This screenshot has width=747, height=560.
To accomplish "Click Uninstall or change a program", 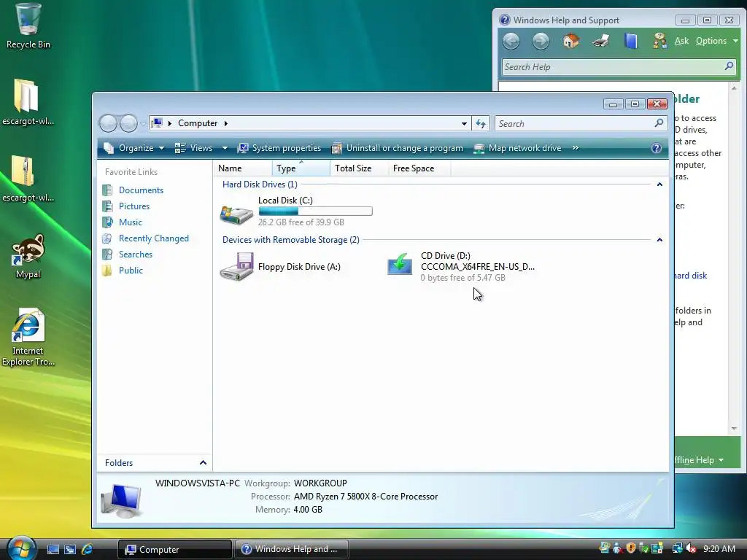I will click(x=398, y=148).
